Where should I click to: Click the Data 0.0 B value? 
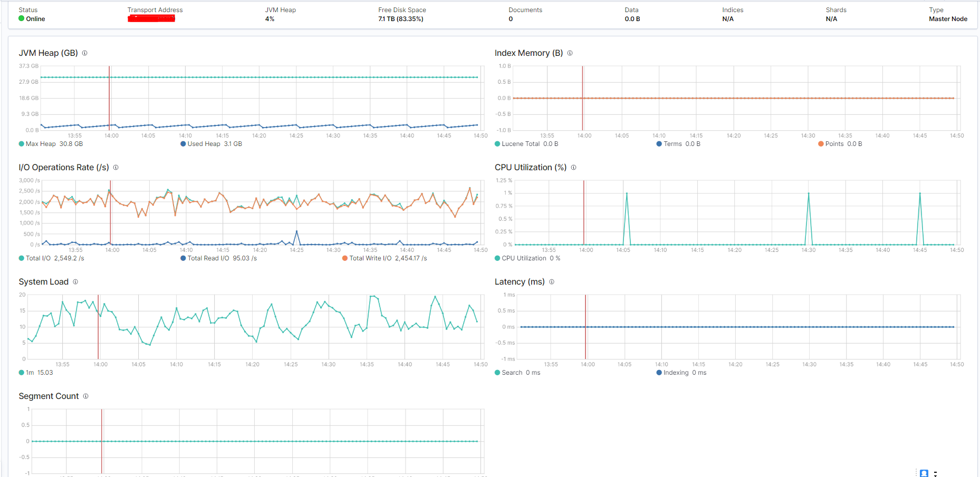(x=632, y=19)
